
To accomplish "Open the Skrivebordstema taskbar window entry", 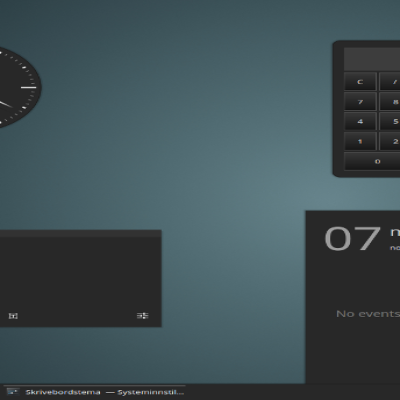I will point(95,392).
